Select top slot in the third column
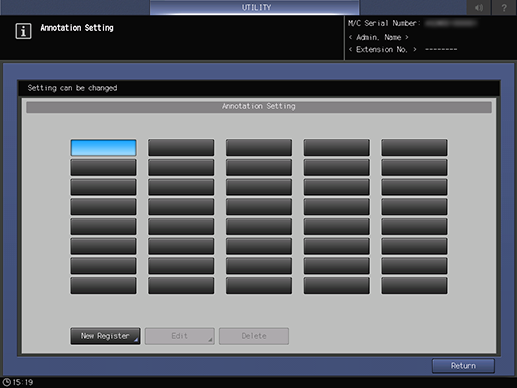Viewport: 517px width, 388px height. point(259,148)
